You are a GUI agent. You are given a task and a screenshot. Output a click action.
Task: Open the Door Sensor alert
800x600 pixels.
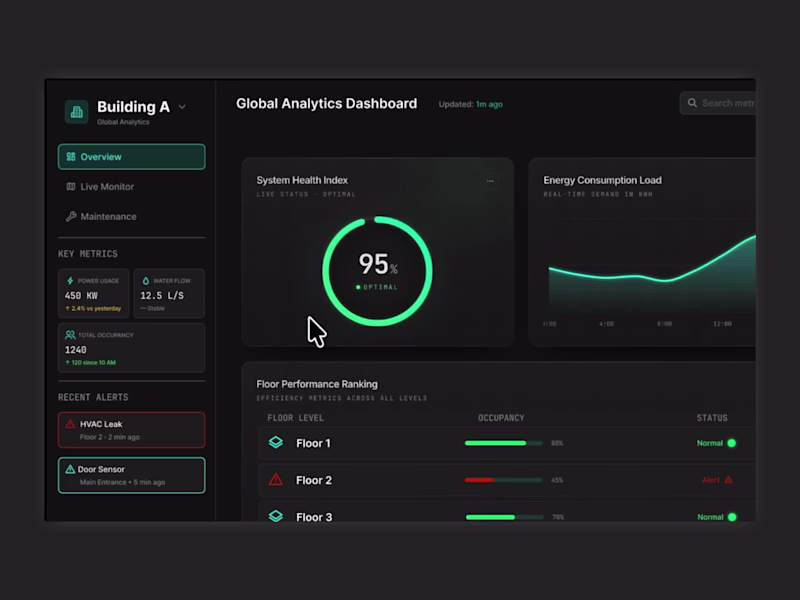[132, 475]
